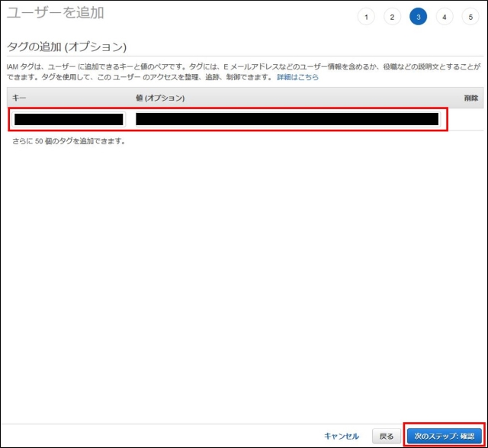Click the 削除 column header

pos(471,98)
